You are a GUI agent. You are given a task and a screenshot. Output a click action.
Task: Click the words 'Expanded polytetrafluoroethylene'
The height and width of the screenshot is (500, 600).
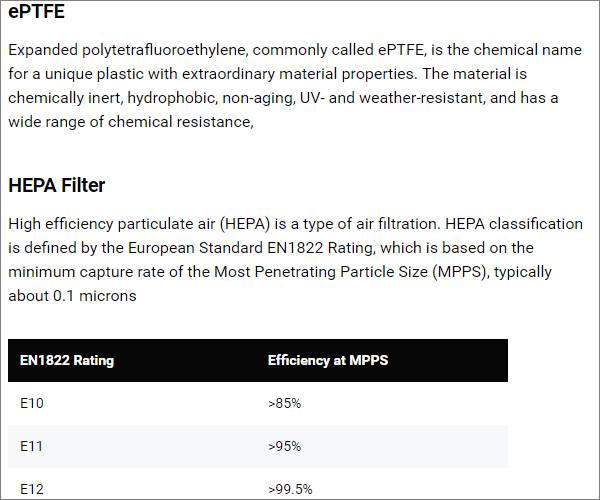coord(130,50)
